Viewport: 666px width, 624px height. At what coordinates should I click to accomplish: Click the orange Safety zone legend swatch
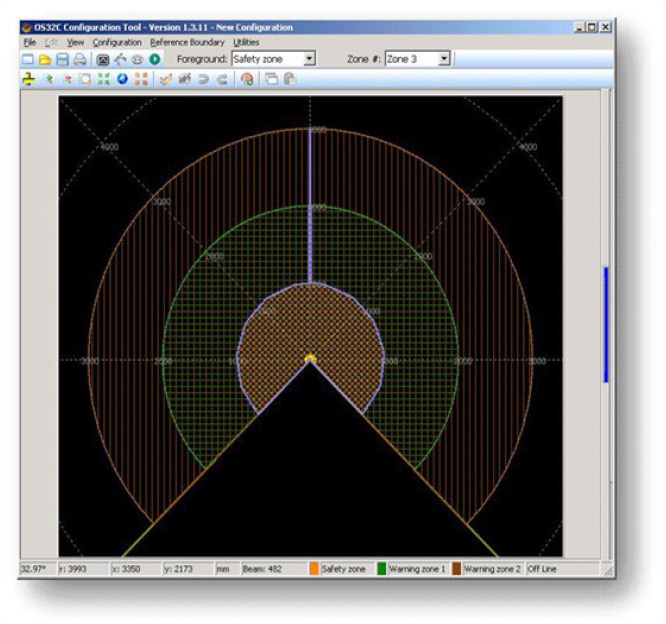point(314,569)
